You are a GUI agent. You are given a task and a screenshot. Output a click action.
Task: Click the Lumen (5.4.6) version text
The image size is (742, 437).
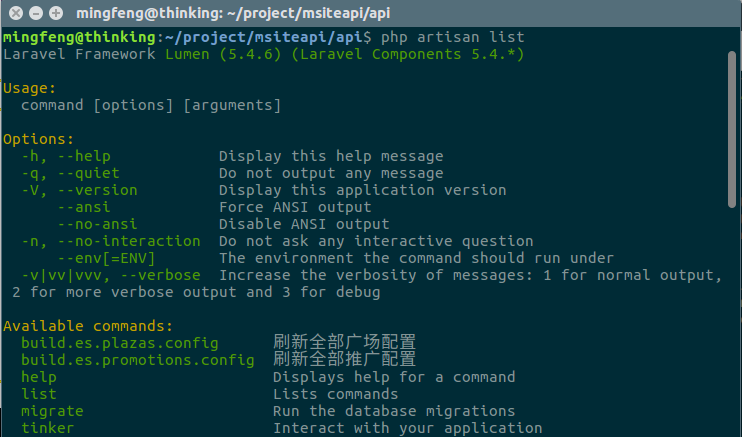(223, 54)
